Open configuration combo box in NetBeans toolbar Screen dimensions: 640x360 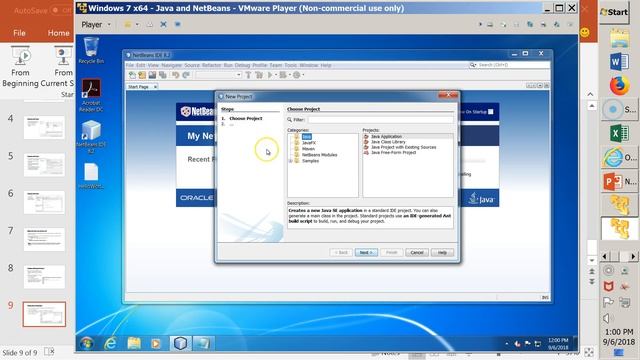[218, 75]
